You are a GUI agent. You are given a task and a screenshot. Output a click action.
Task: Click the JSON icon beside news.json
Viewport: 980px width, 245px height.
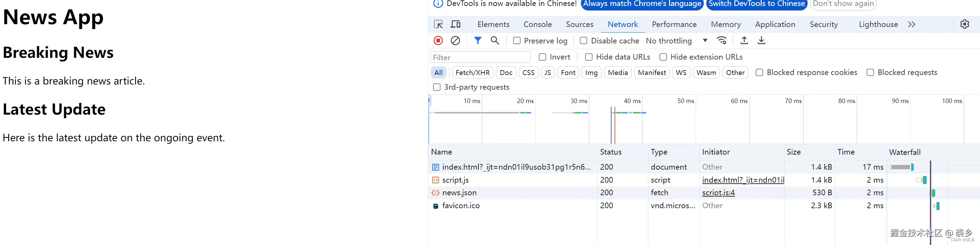(436, 193)
